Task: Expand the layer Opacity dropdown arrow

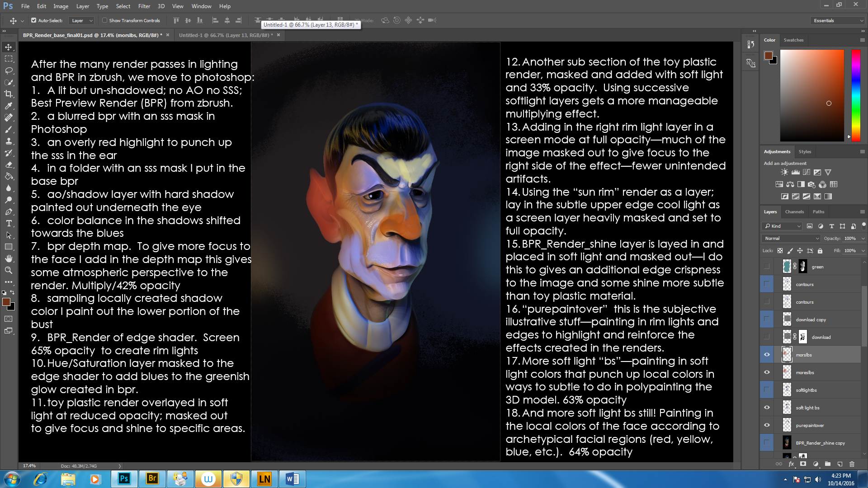Action: tap(863, 238)
